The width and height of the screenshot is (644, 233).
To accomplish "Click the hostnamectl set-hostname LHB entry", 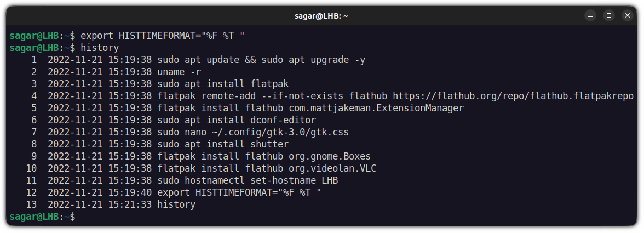I will point(252,180).
